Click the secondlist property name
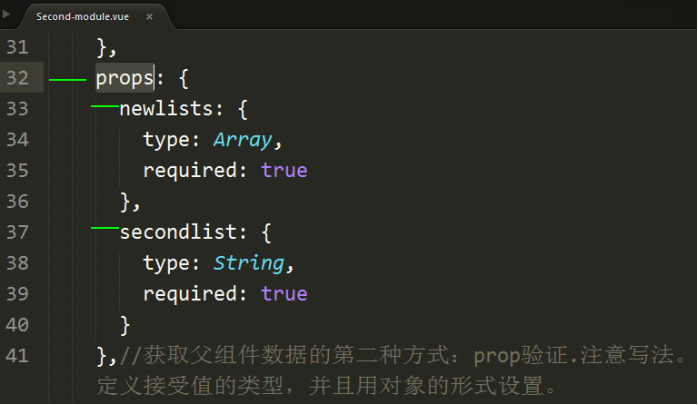The image size is (698, 405). click(179, 232)
